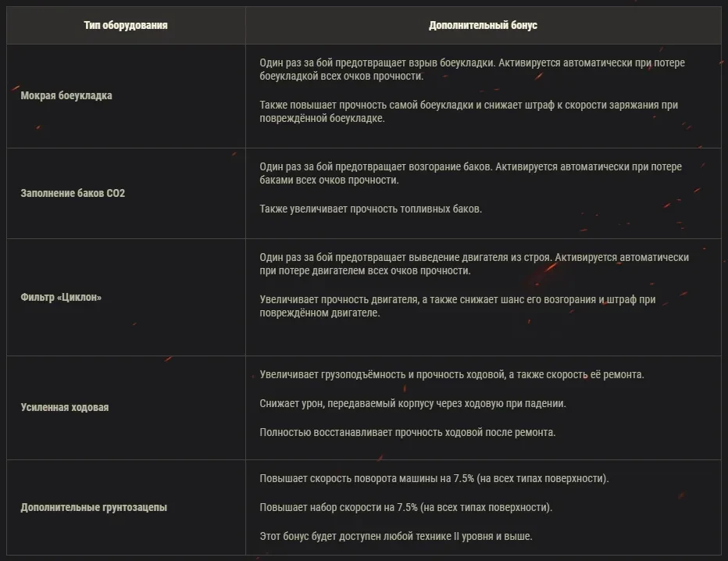The width and height of the screenshot is (728, 561).
Task: Select line "Повышает набор скорости на 7.5%"
Action: [405, 507]
